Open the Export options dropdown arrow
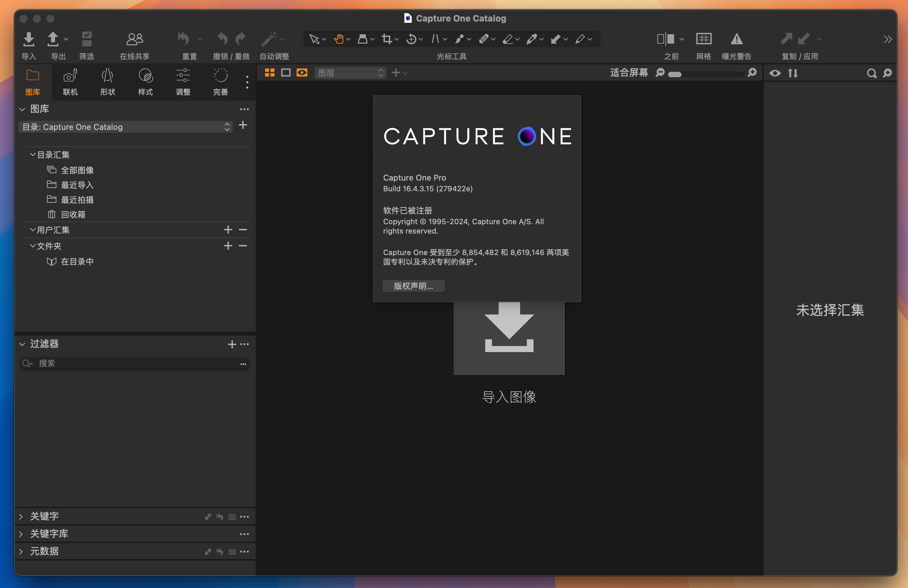 point(66,39)
